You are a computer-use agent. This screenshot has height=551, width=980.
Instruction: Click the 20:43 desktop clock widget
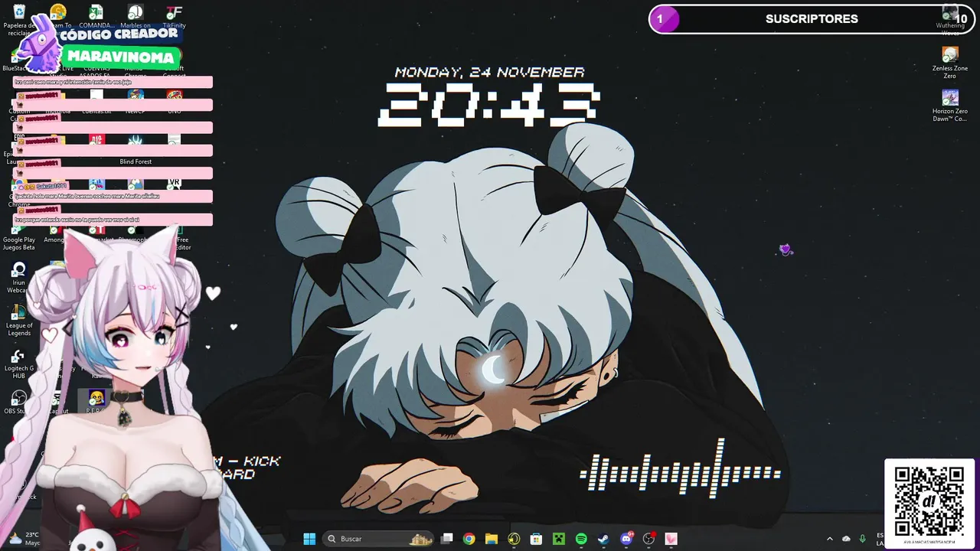pos(488,103)
